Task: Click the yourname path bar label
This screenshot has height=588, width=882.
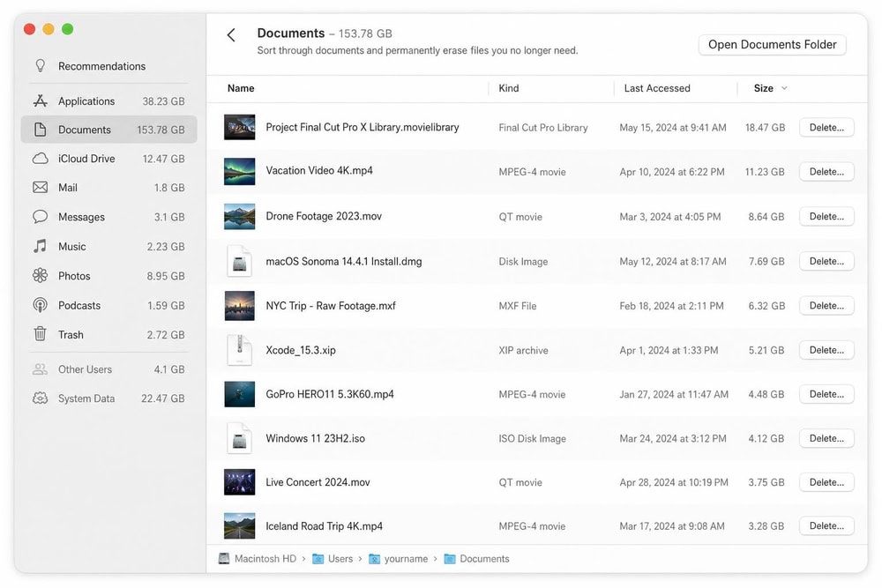Action: click(406, 559)
